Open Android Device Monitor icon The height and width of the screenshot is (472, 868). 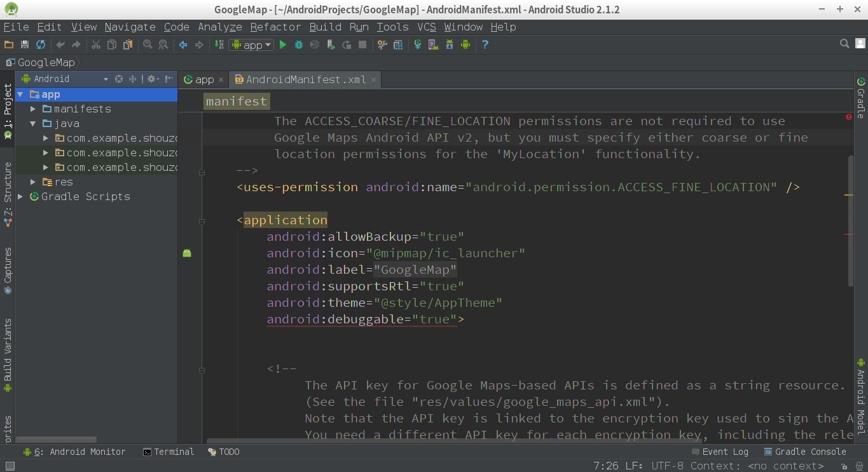pos(465,44)
